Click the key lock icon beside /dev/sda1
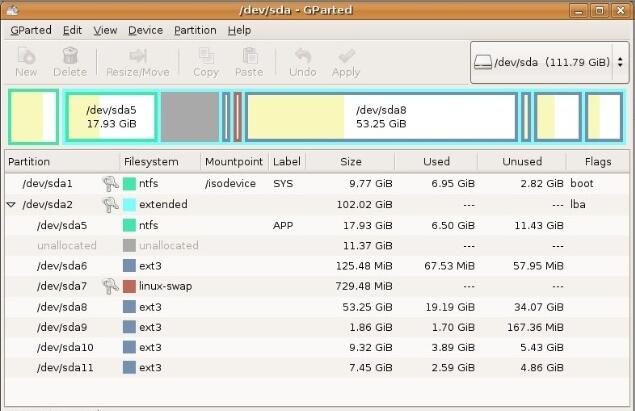Screen dimensions: 635x411 (x=110, y=183)
